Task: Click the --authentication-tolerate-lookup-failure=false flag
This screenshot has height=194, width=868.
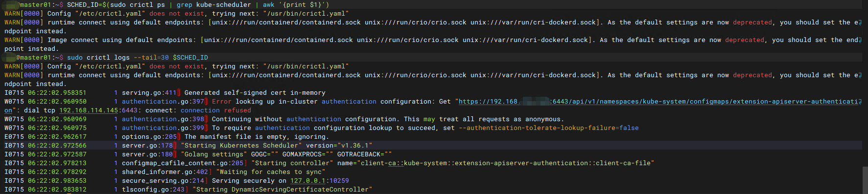Action: point(549,128)
